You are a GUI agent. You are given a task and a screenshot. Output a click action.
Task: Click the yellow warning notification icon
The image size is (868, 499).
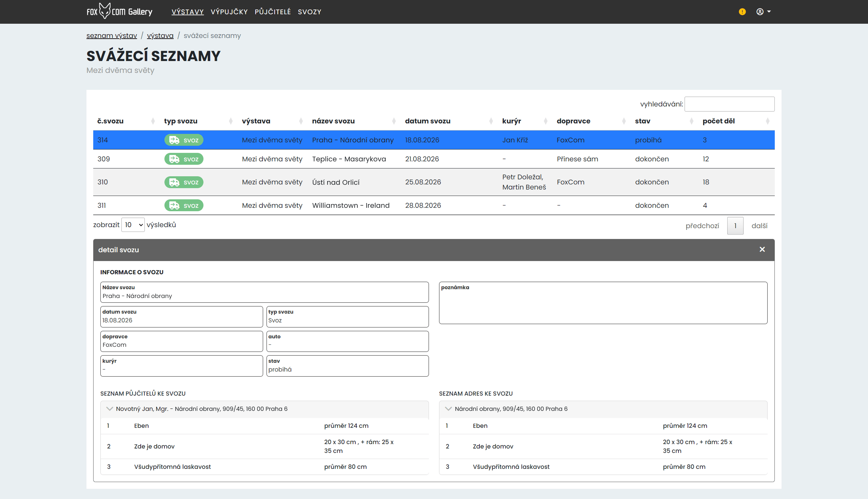click(742, 12)
